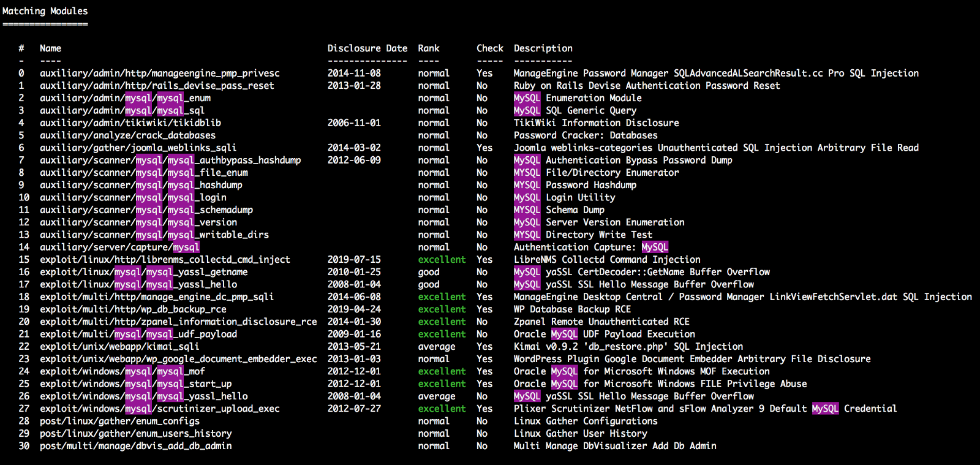Click 'excellent' rank in mysql_mof row

point(442,371)
